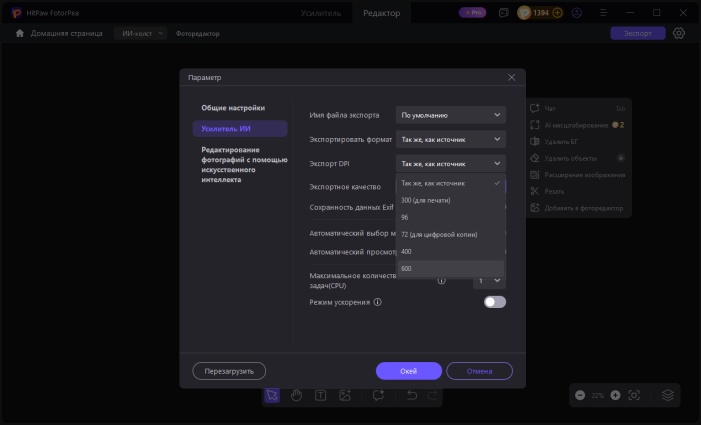Switch to the Усилитель tab

[x=321, y=13]
